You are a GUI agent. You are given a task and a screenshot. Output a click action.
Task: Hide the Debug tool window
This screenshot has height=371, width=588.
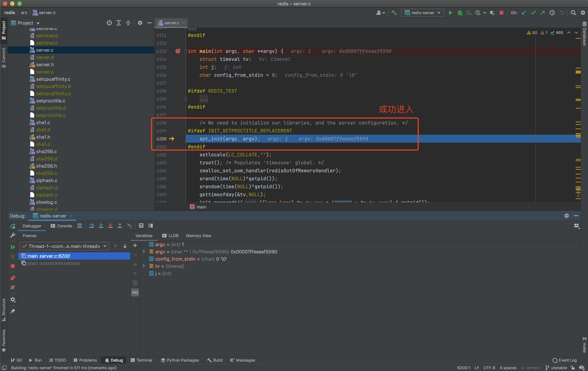[x=576, y=216]
